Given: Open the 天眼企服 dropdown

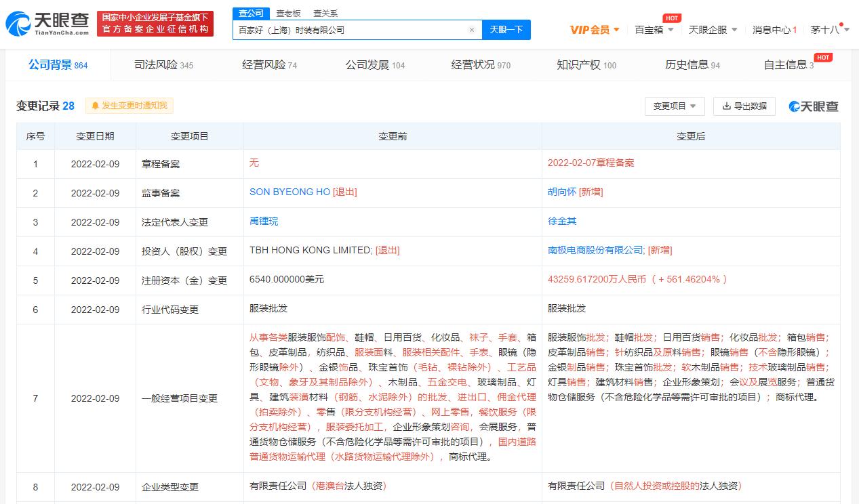Looking at the screenshot, I should coord(713,30).
